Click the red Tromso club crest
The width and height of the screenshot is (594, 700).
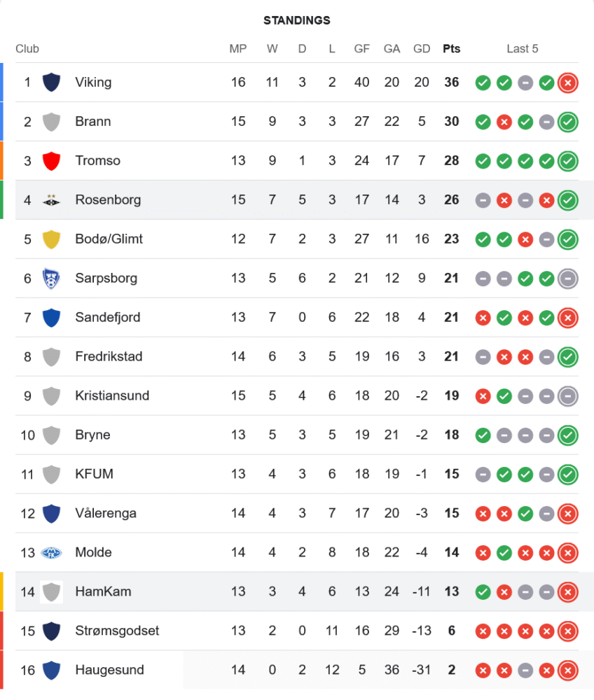coord(50,161)
